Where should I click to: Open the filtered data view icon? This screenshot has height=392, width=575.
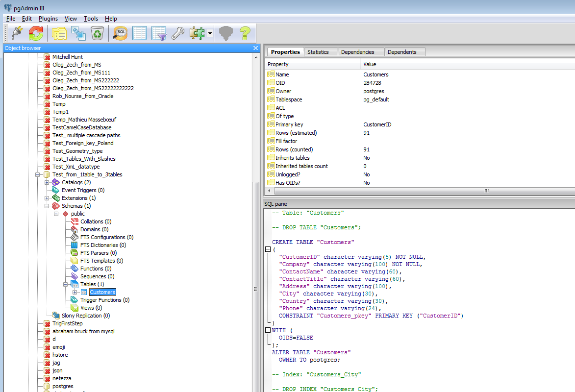coord(158,33)
